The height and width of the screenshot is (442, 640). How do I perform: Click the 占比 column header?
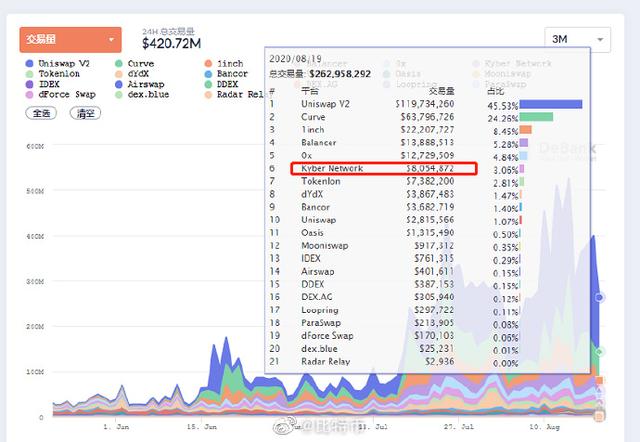click(496, 91)
